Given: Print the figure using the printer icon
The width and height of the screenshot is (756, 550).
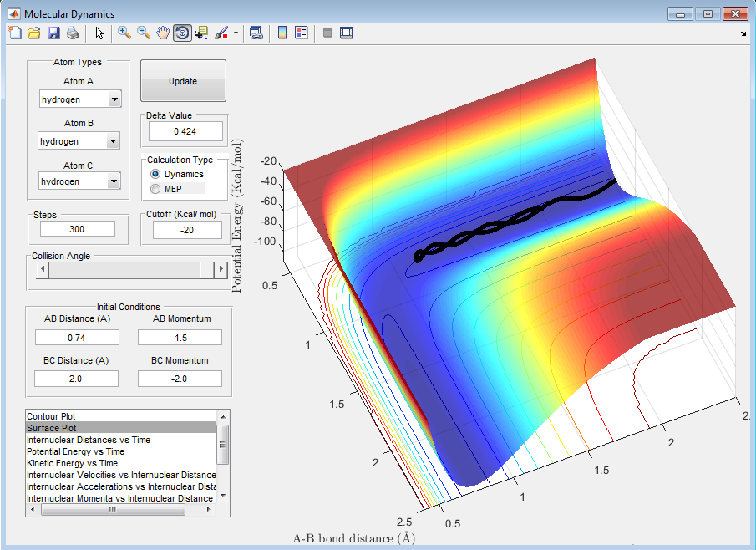Looking at the screenshot, I should coord(73,33).
